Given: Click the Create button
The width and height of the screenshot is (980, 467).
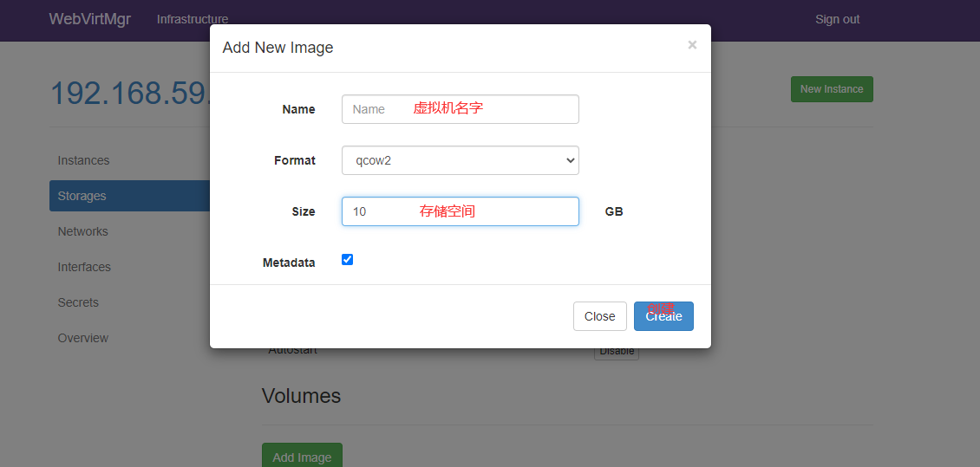Looking at the screenshot, I should pos(663,316).
